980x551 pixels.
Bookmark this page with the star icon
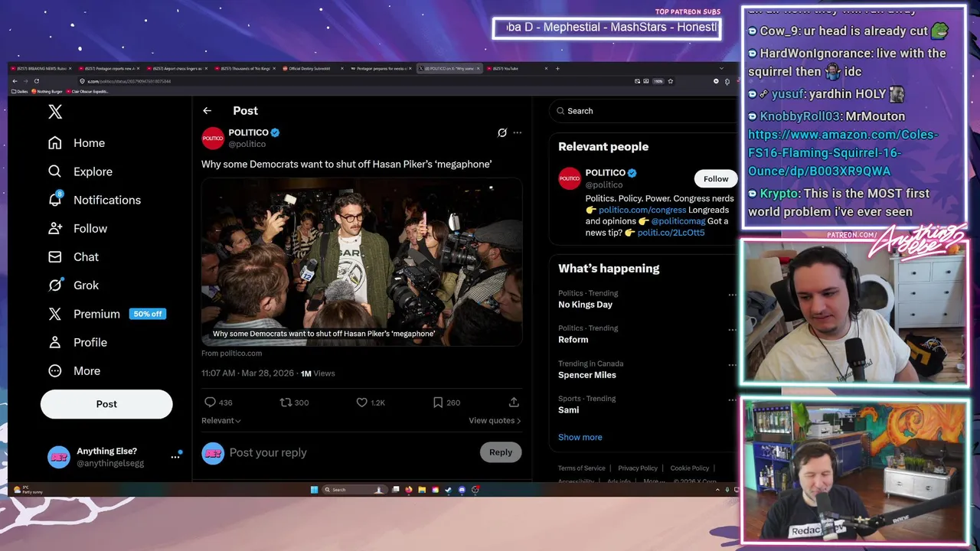click(671, 81)
